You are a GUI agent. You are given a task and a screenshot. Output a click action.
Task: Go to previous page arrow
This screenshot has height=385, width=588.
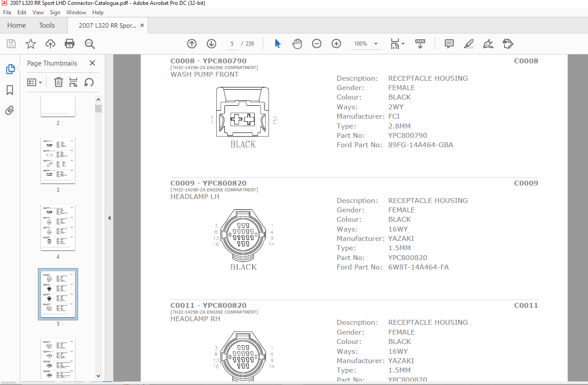pyautogui.click(x=192, y=44)
